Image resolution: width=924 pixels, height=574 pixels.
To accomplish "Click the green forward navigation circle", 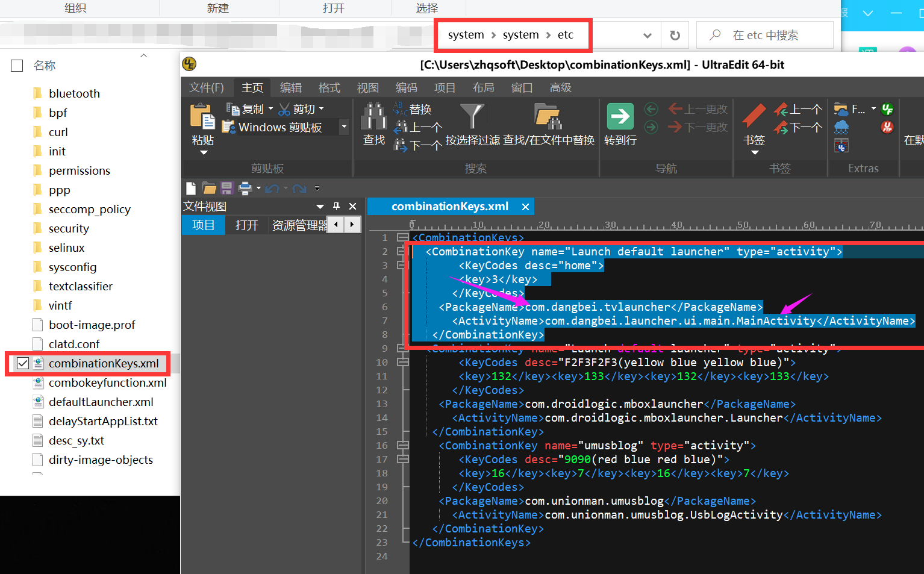I will (x=651, y=127).
